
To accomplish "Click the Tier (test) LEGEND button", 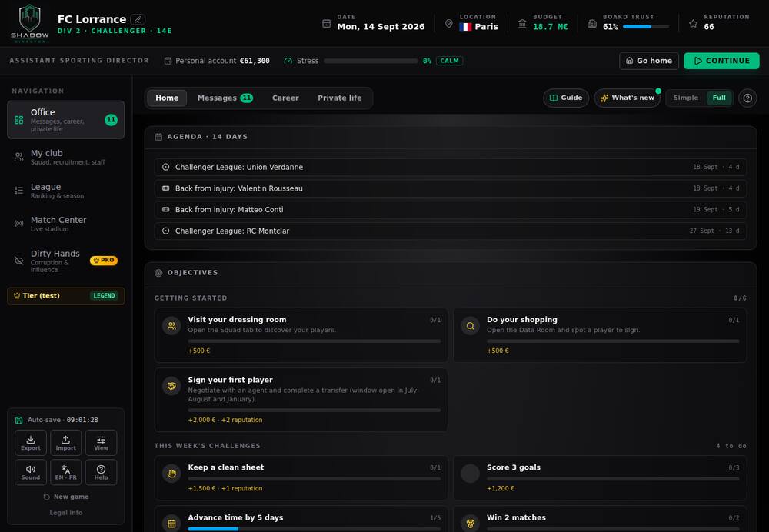I will click(x=65, y=296).
